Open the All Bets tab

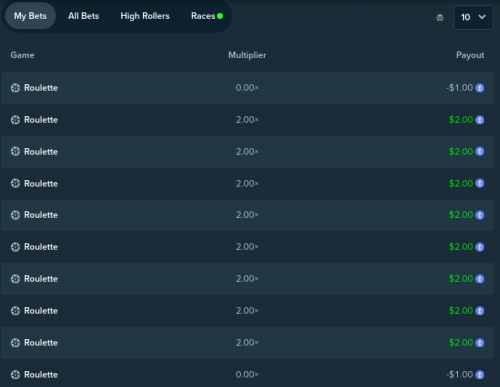coord(83,16)
